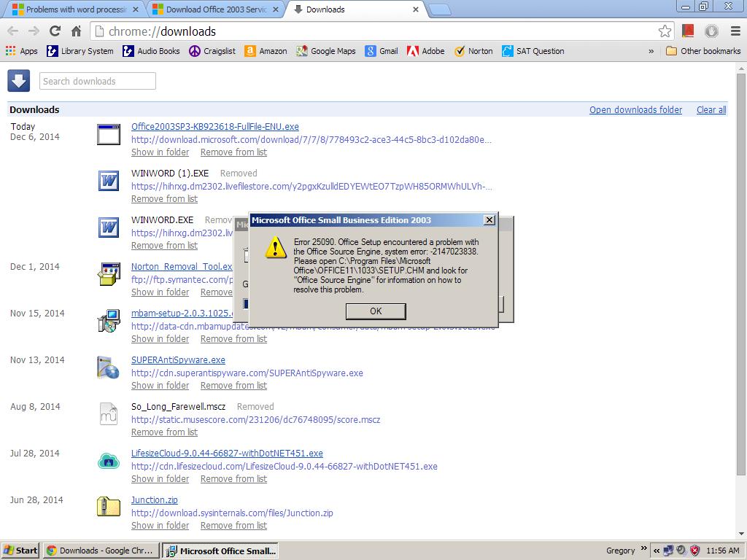This screenshot has height=560, width=747.
Task: Open the Library System bookmark
Action: (x=80, y=51)
